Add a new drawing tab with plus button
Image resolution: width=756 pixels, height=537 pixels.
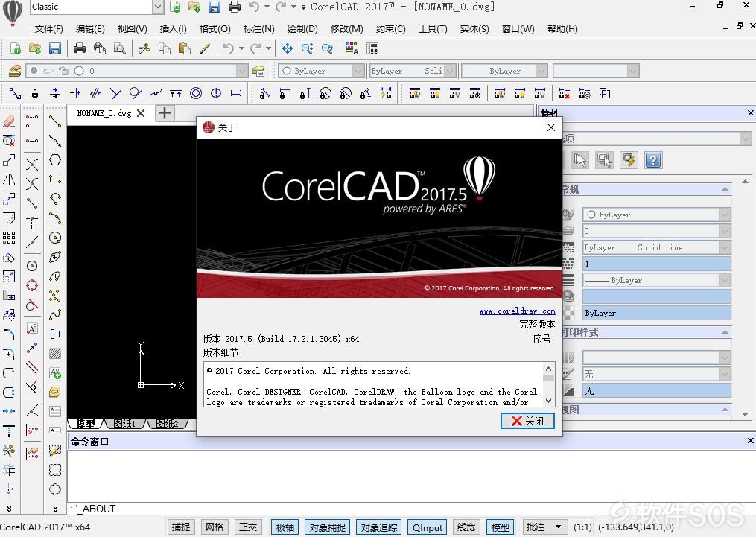[165, 113]
